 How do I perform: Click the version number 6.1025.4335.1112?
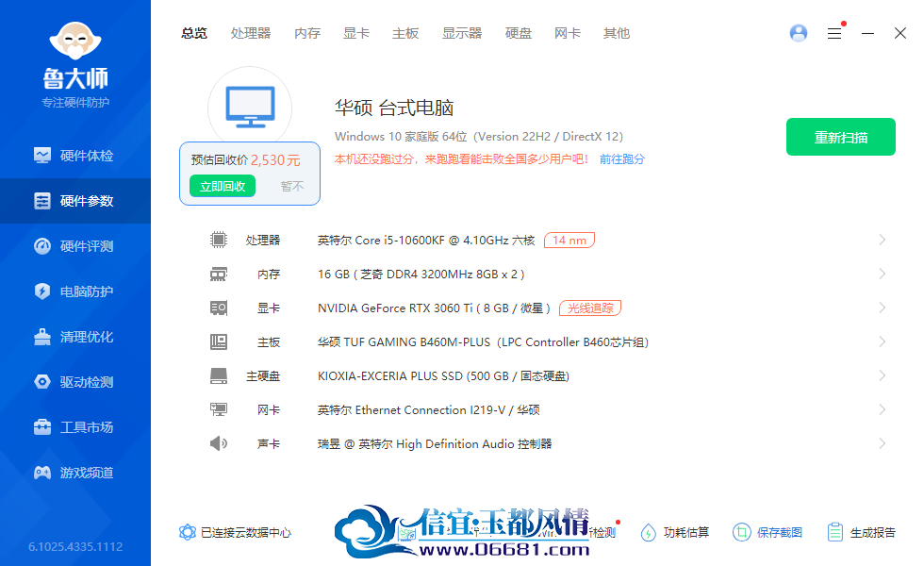click(75, 546)
